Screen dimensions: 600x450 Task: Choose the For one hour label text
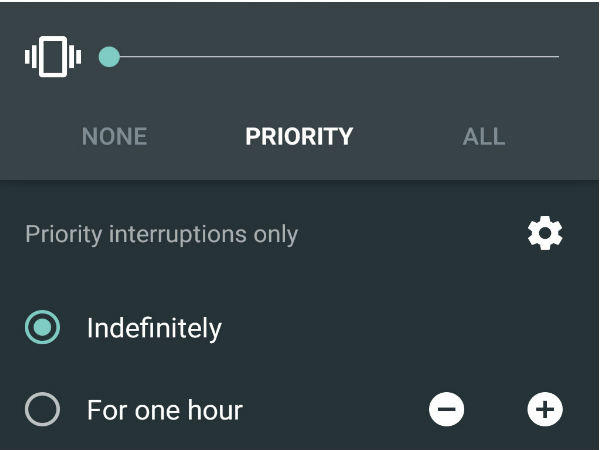[x=165, y=409]
